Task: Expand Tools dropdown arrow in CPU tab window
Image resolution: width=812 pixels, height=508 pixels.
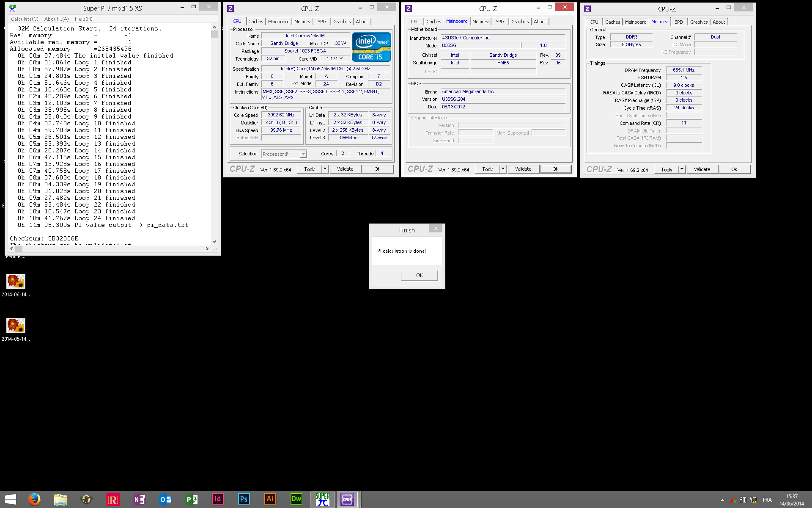Action: 325,169
